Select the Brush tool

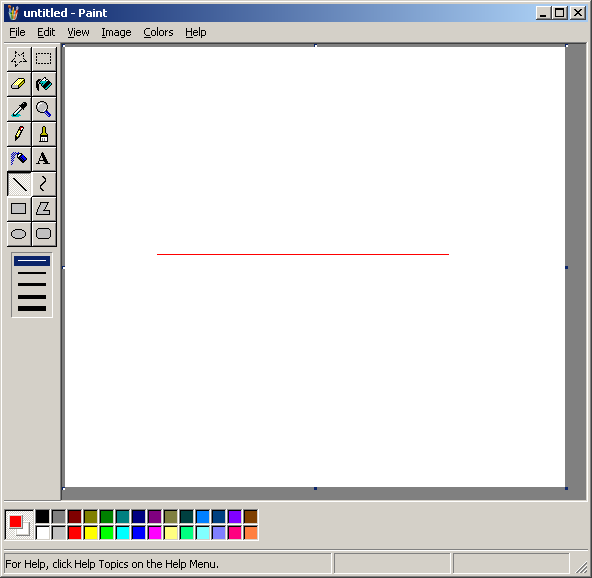pyautogui.click(x=44, y=134)
